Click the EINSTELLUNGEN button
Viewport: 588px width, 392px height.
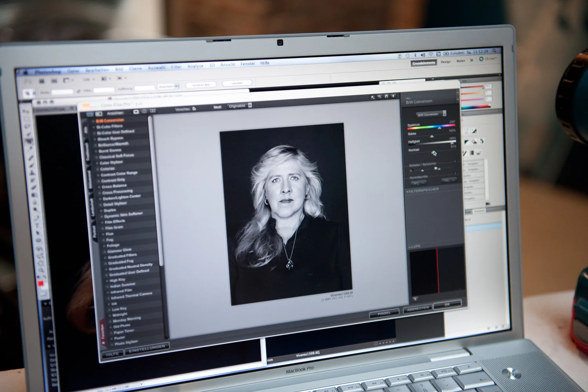147,348
